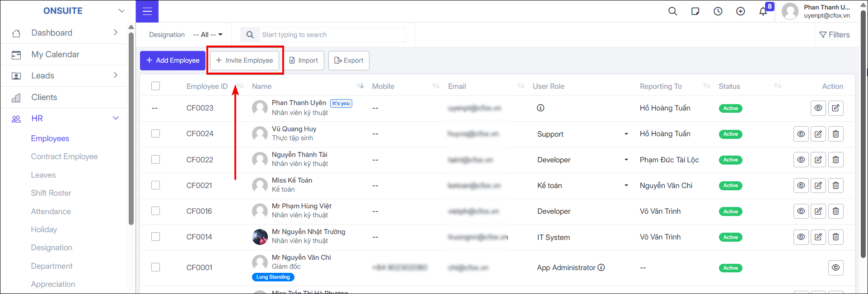868x294 pixels.
Task: Select checkbox for employee CF0016
Action: (156, 211)
